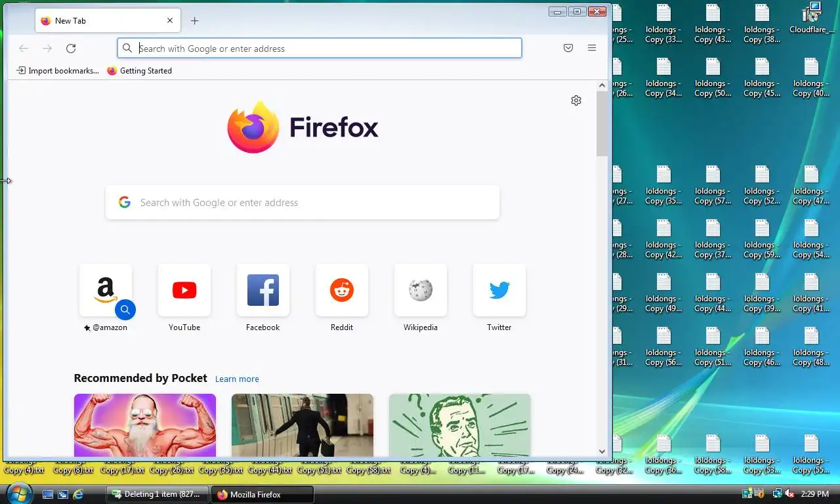Click the Firefox logo on new tab page

coord(303,127)
